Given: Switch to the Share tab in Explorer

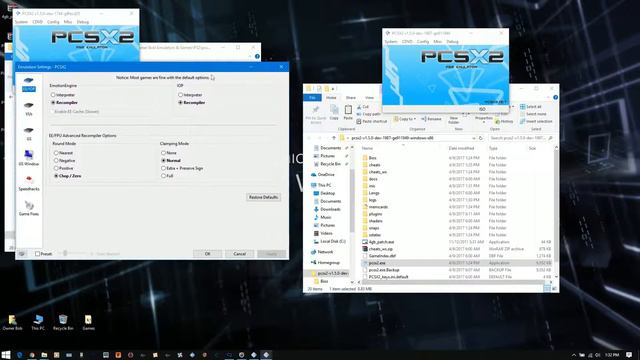Looking at the screenshot, I should click(x=351, y=98).
